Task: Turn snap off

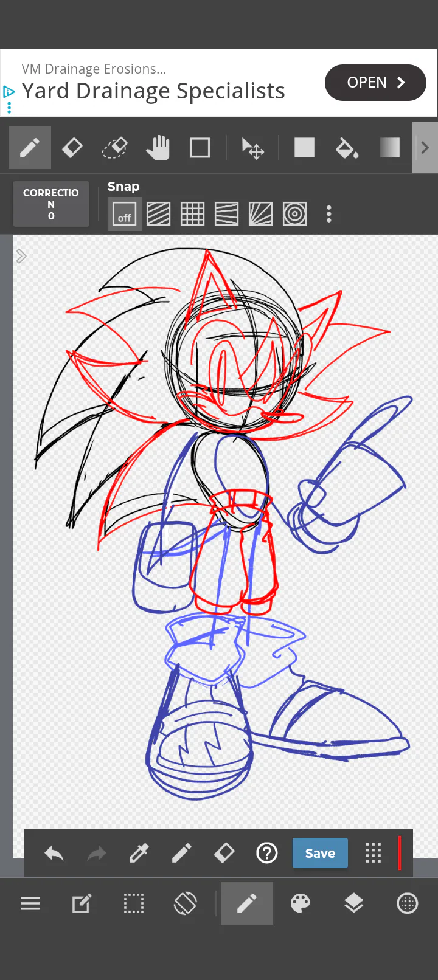Action: pyautogui.click(x=125, y=214)
